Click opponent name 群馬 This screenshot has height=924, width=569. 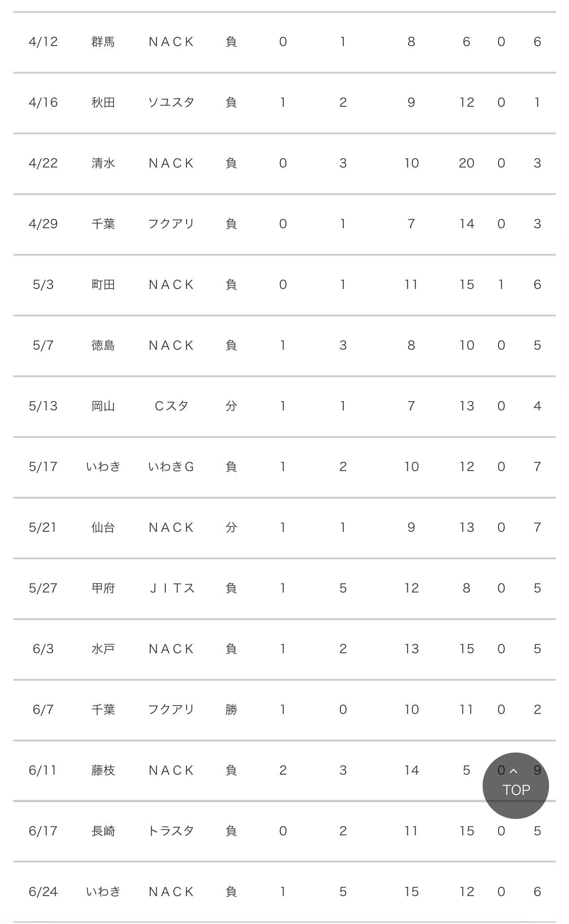[x=103, y=42]
